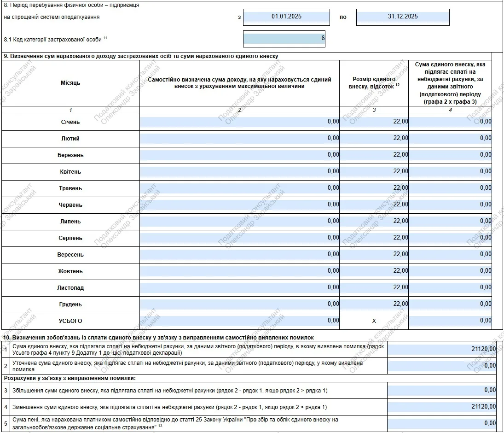Select section 10 row 2 adjusted amount field
Viewport: 504px width, 433px height.
[442, 366]
